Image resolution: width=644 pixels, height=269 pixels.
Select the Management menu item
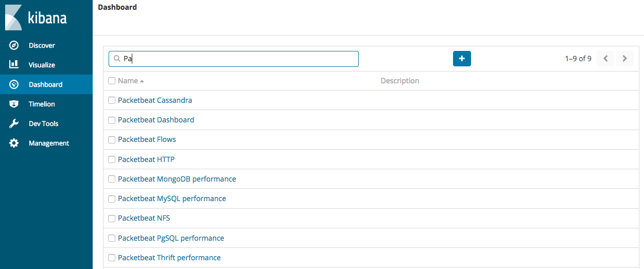pyautogui.click(x=49, y=143)
